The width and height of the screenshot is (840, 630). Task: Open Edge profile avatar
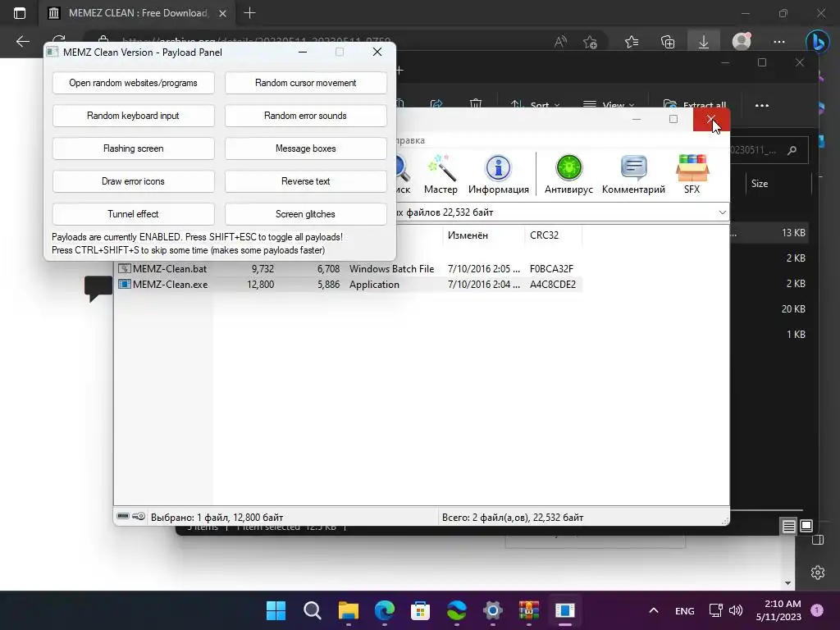(x=742, y=41)
